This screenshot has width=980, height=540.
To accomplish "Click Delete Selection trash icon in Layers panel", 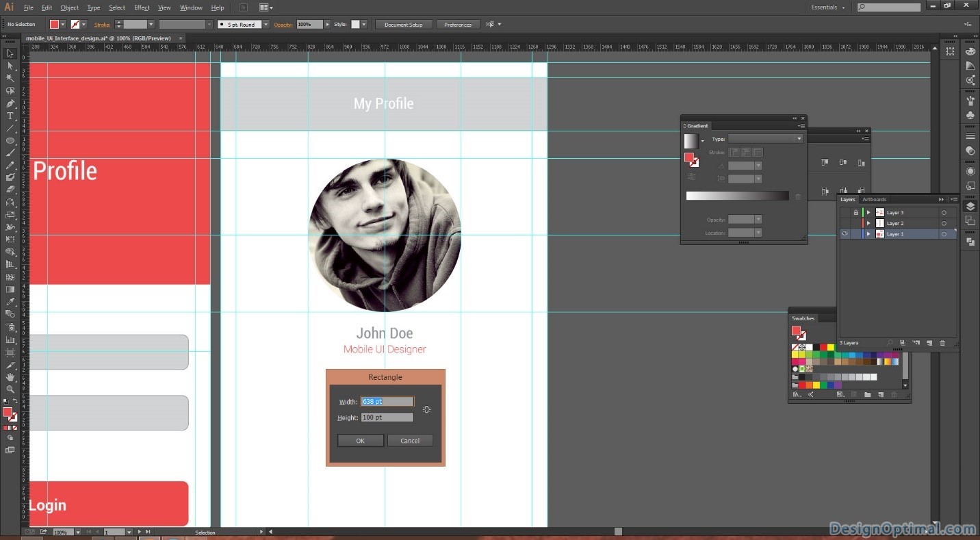I will (942, 342).
